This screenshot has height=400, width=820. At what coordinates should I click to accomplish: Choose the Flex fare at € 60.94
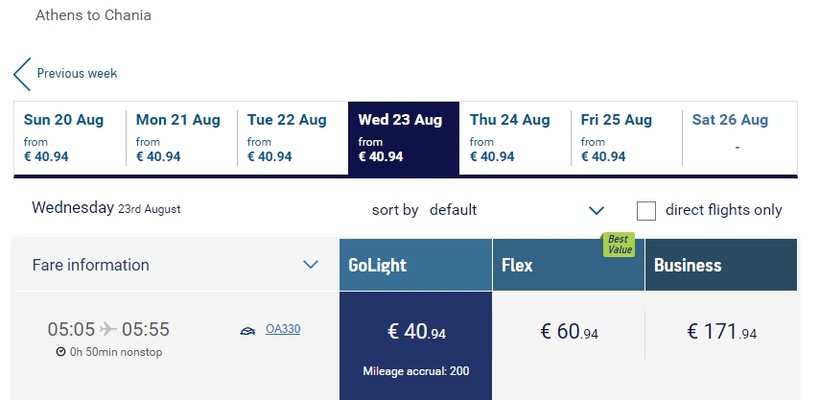[x=569, y=332]
